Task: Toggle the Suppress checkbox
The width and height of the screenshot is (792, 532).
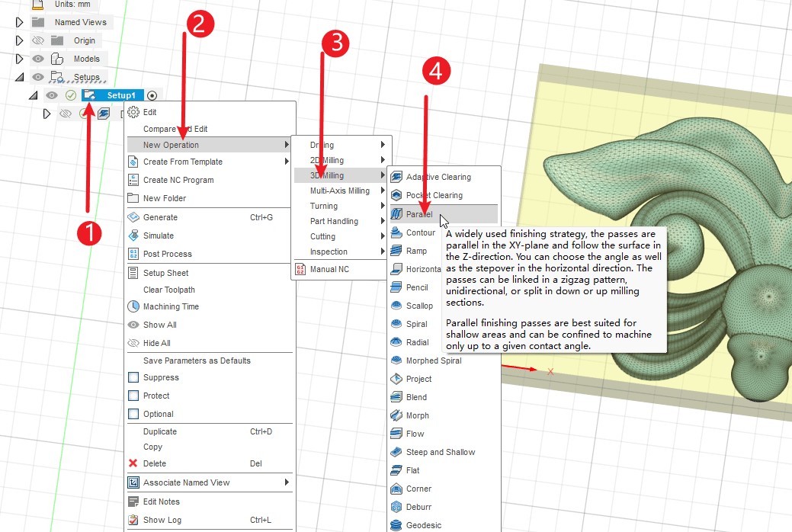Action: click(133, 377)
